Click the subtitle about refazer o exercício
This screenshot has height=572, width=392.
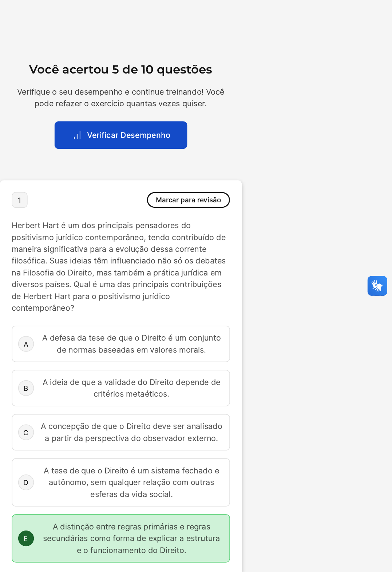120,98
